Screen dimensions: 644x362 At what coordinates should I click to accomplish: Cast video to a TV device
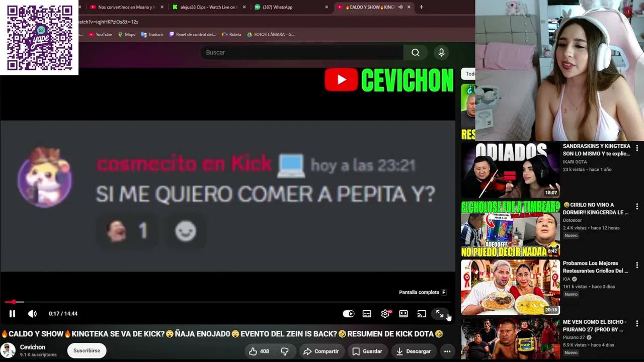pyautogui.click(x=422, y=314)
